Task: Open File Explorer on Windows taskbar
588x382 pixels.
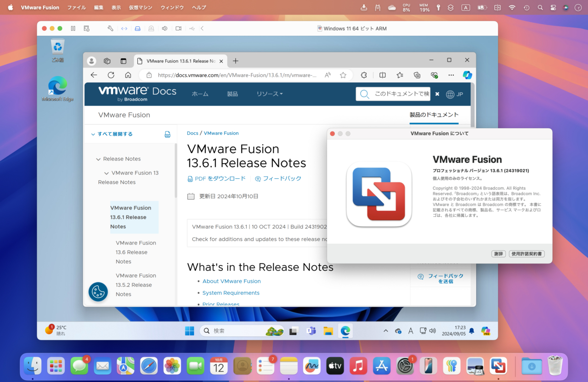Action: pyautogui.click(x=328, y=331)
